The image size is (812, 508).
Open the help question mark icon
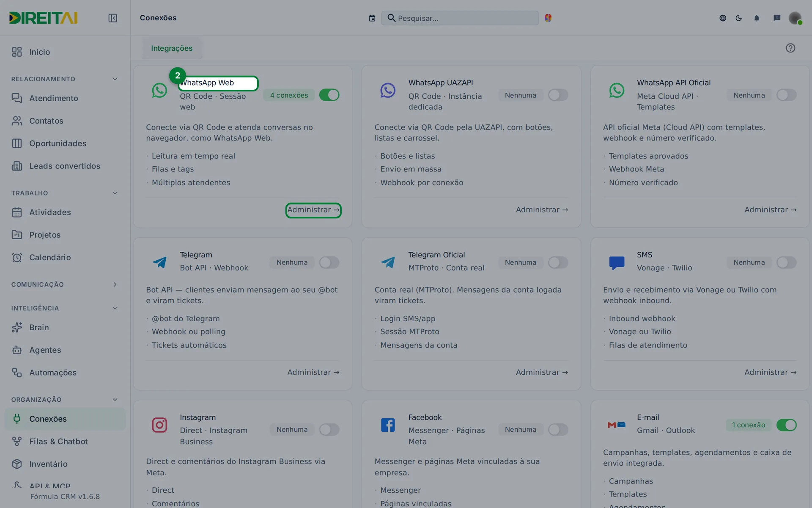coord(790,48)
